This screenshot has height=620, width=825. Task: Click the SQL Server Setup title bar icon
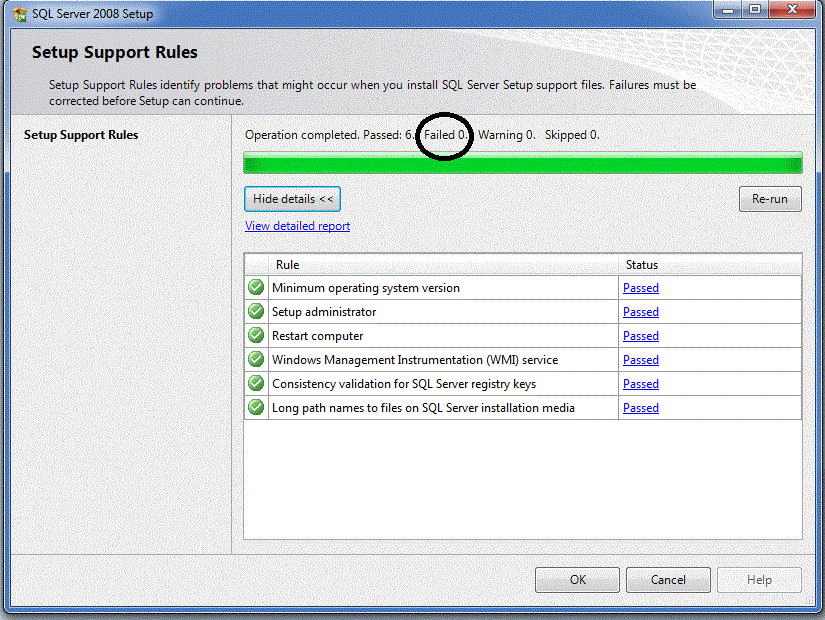pos(20,14)
